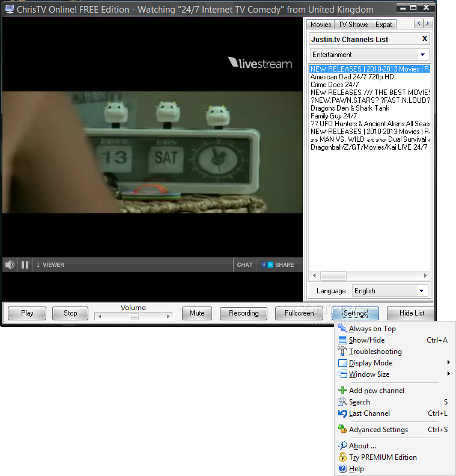Click the Twitter share icon
This screenshot has height=476, width=456.
[270, 264]
